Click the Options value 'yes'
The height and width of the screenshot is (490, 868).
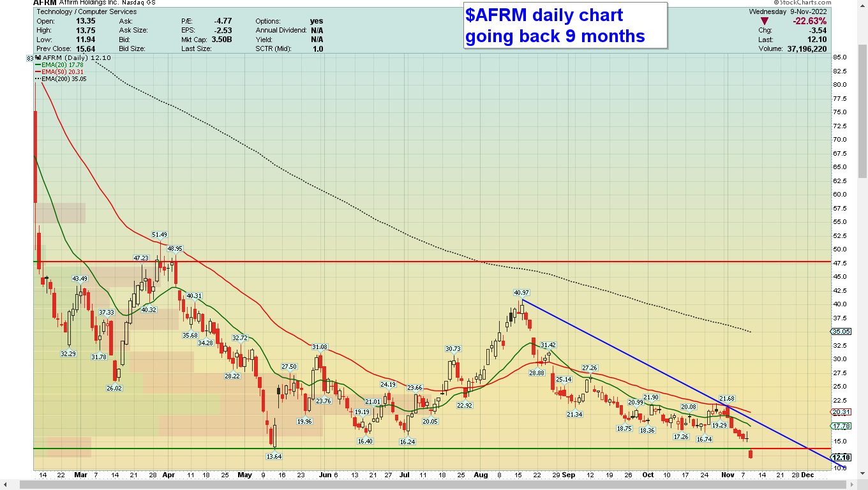point(317,21)
